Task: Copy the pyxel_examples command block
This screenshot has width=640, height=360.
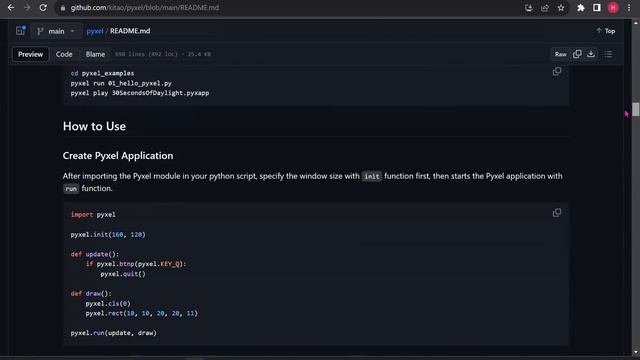Action: click(557, 71)
